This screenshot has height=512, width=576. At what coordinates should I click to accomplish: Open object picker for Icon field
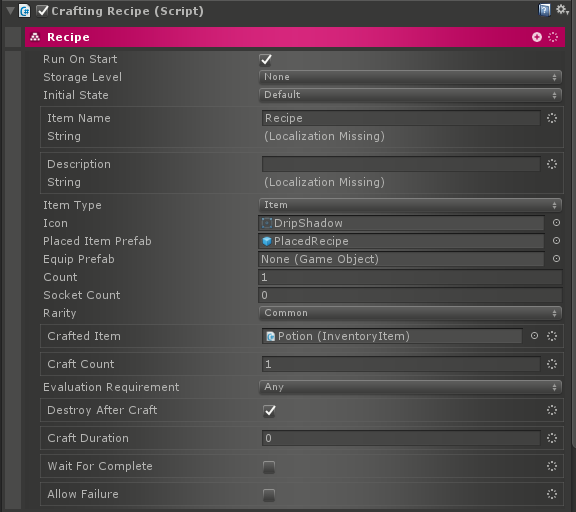pos(556,223)
